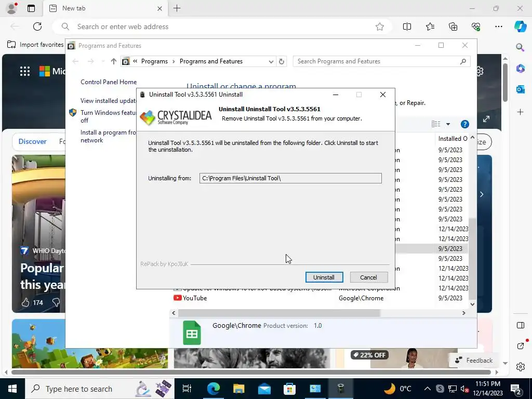This screenshot has height=399, width=532.
Task: Select the Discover tab on the feed
Action: [x=32, y=141]
